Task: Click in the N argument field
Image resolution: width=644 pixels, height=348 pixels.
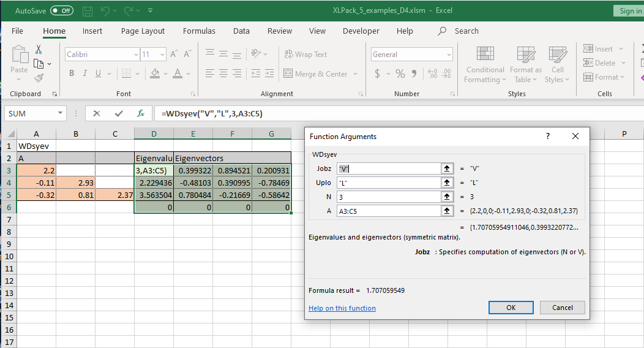Action: point(389,197)
